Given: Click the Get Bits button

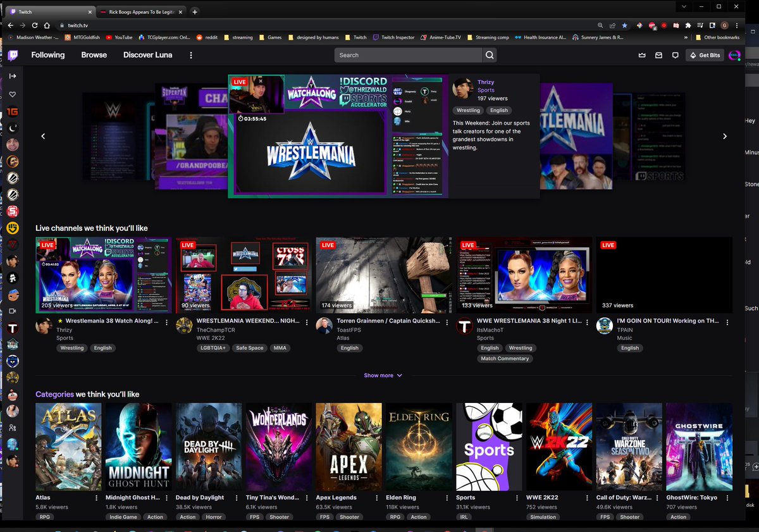Looking at the screenshot, I should click(705, 55).
